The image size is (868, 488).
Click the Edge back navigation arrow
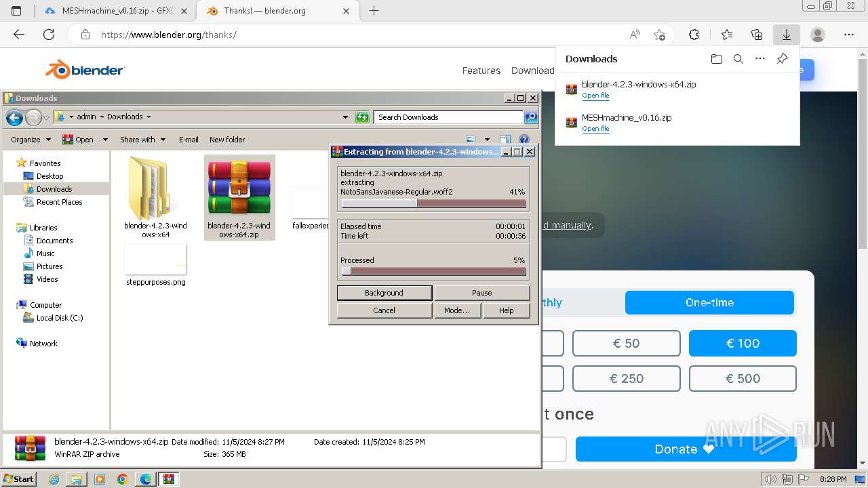19,35
